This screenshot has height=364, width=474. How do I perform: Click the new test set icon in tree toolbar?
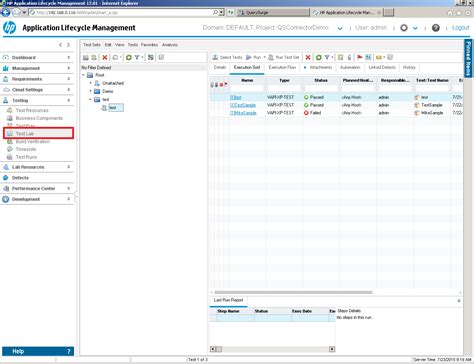pos(94,57)
